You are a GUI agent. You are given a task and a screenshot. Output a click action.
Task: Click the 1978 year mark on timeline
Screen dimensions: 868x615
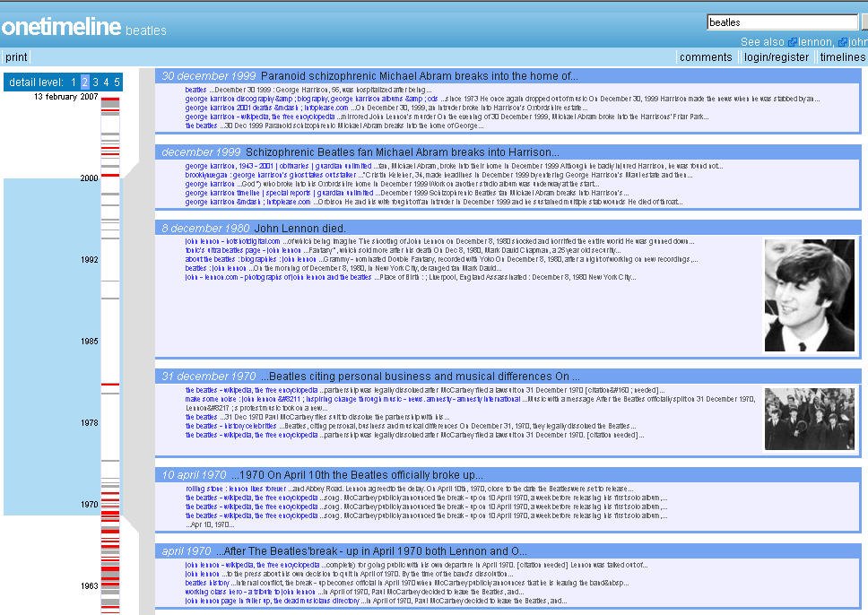click(x=89, y=423)
